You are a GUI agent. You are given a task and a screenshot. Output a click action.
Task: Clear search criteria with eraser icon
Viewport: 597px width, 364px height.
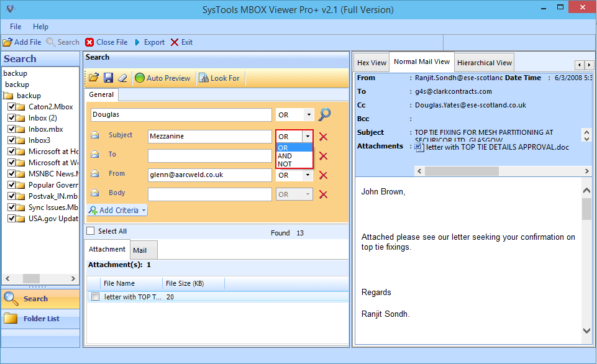pyautogui.click(x=122, y=78)
